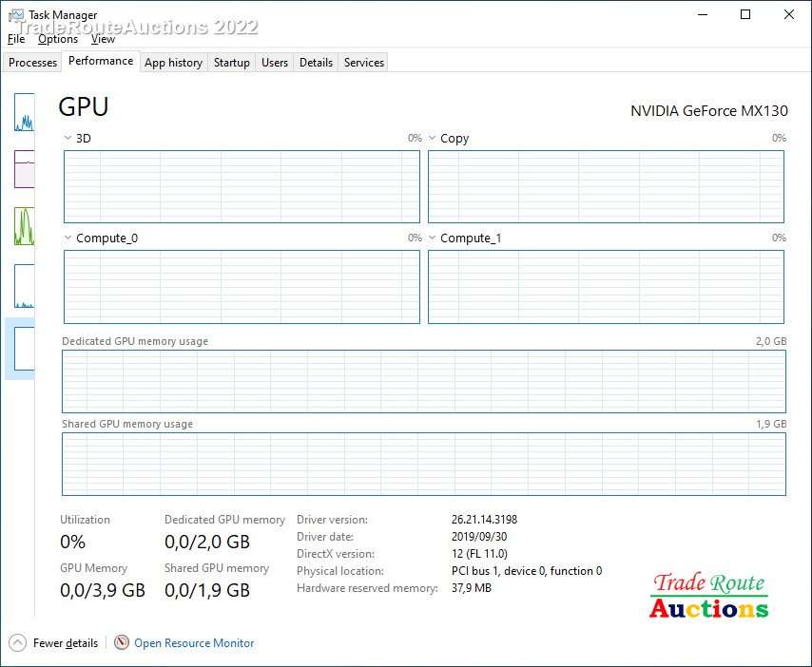Click the Fewer details up-arrow icon
Image resolution: width=812 pixels, height=667 pixels.
pos(17,642)
